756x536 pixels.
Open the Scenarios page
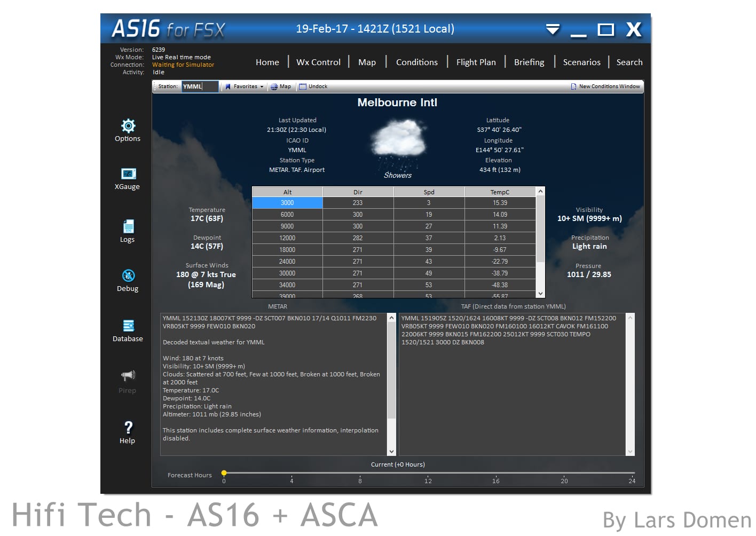[581, 62]
